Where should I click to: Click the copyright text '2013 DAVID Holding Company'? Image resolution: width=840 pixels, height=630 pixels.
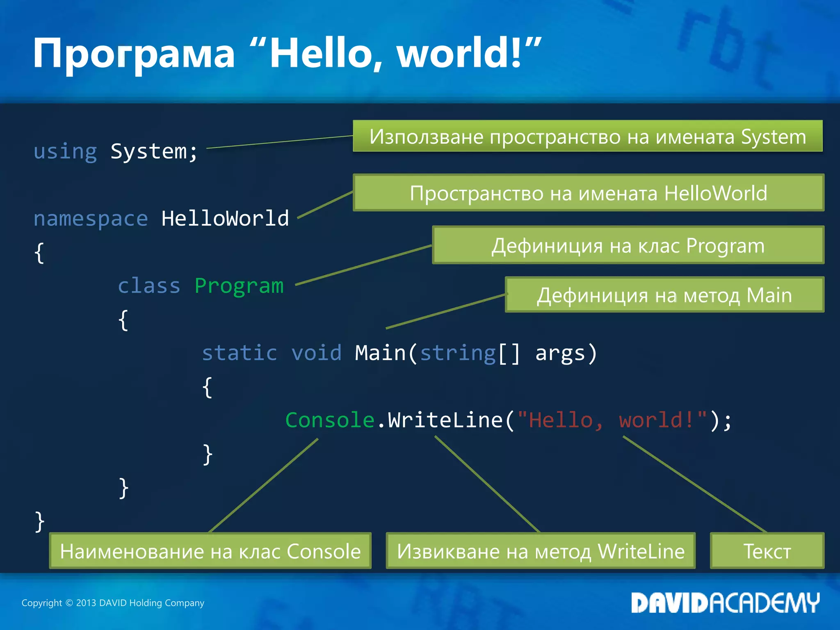pos(140,603)
